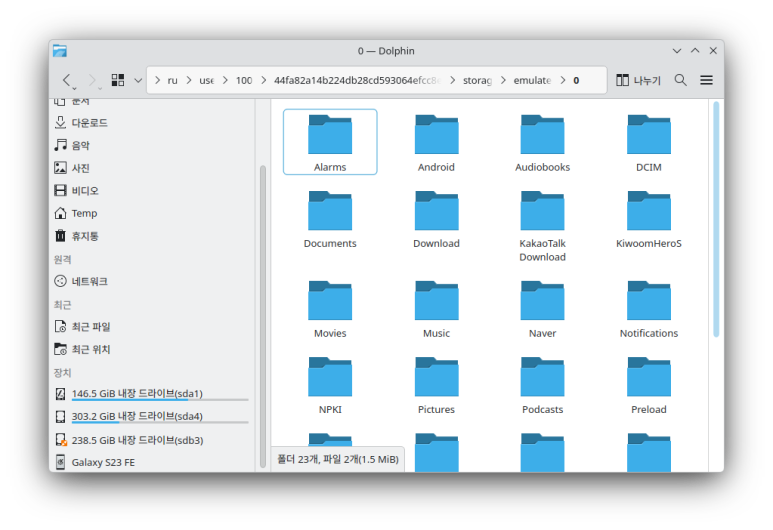773x530 pixels.
Task: Click the long hash breadcrumb segment
Action: [x=357, y=80]
